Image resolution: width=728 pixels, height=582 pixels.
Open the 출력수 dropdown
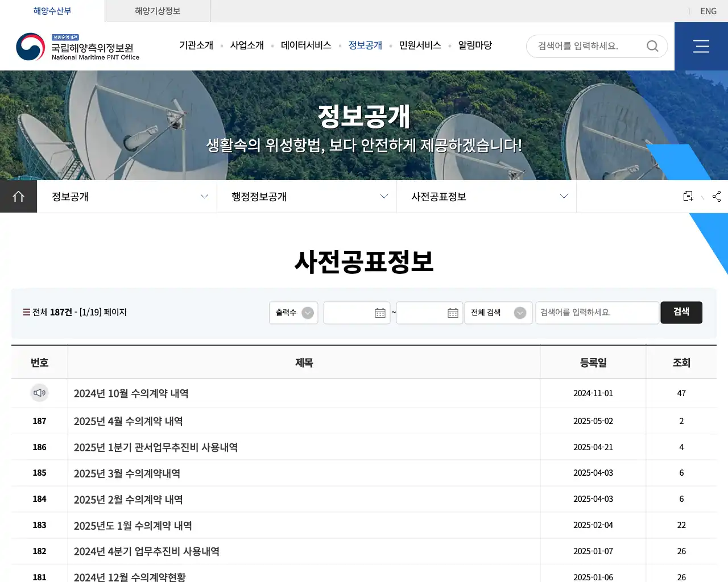293,313
